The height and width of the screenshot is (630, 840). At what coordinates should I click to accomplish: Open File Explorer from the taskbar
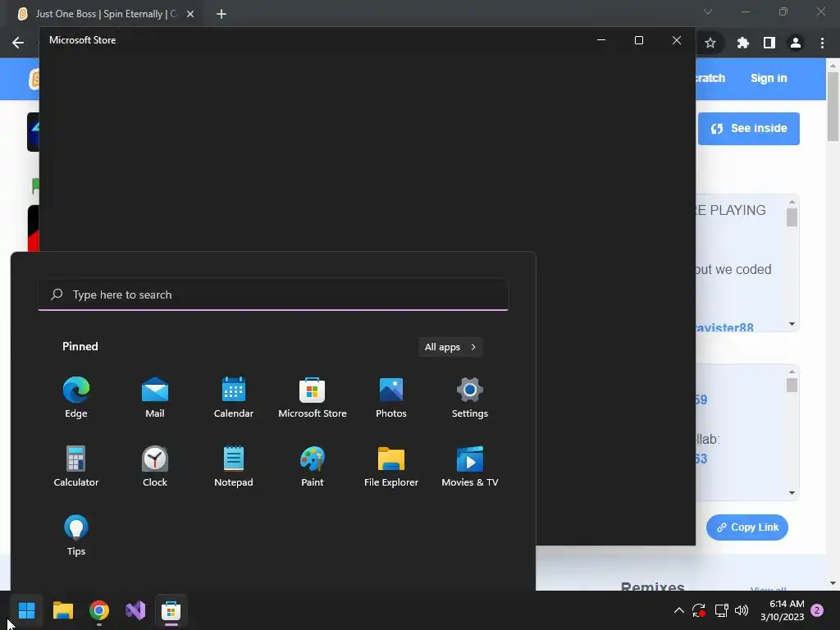point(63,610)
